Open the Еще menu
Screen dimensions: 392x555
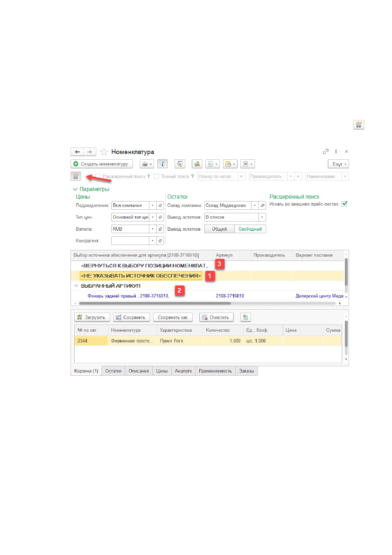[339, 164]
